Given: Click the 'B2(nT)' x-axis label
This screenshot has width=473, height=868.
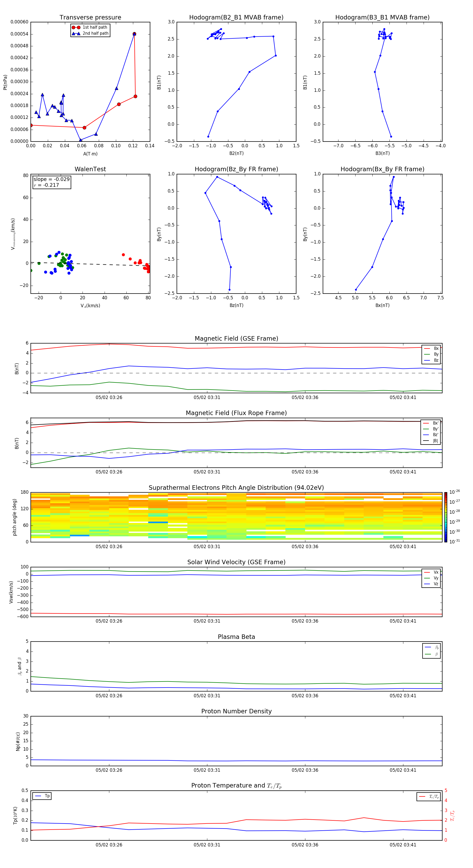Looking at the screenshot, I should point(236,154).
